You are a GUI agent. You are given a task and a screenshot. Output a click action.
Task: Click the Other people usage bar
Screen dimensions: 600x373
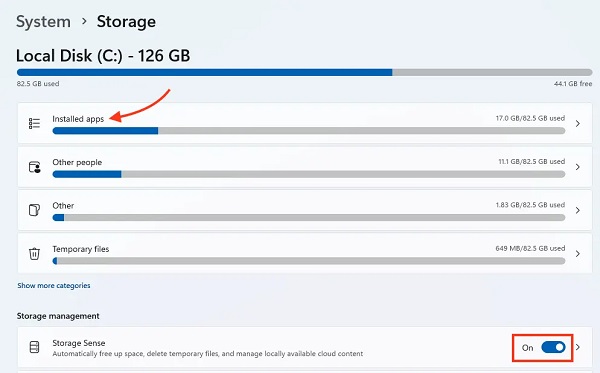[309, 174]
